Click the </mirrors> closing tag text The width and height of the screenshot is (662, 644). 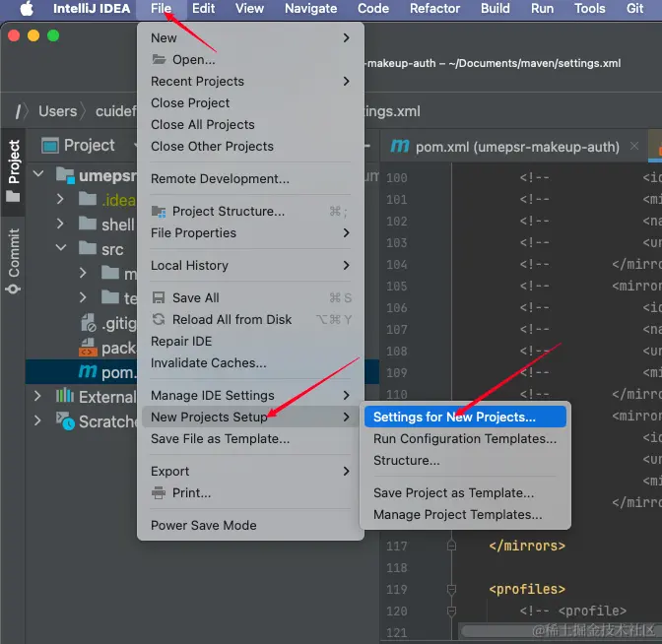click(527, 547)
